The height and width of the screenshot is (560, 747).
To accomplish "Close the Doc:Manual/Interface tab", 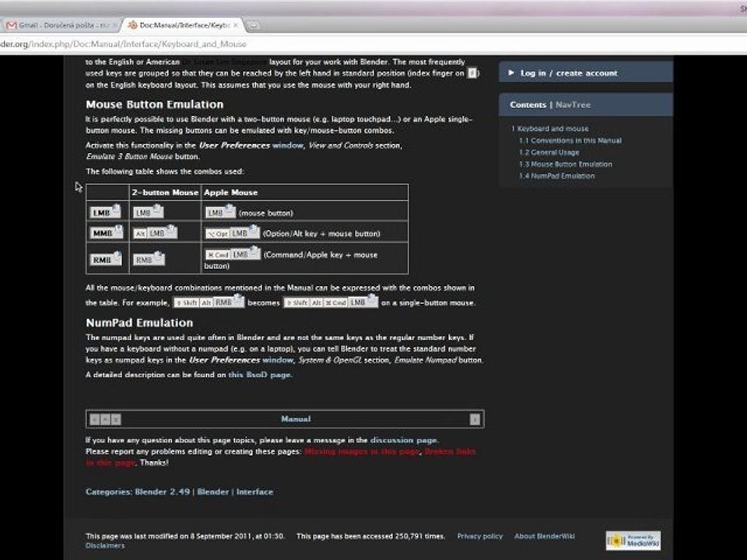I will coord(236,25).
